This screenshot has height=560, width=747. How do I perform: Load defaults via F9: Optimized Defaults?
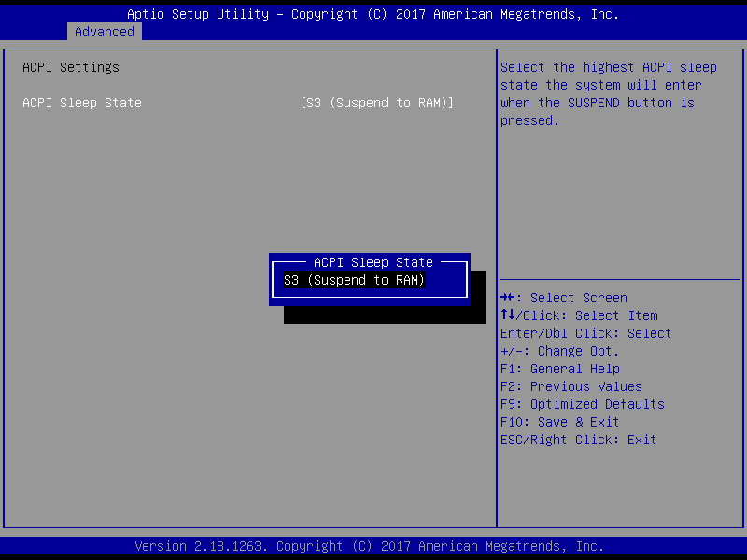(582, 404)
